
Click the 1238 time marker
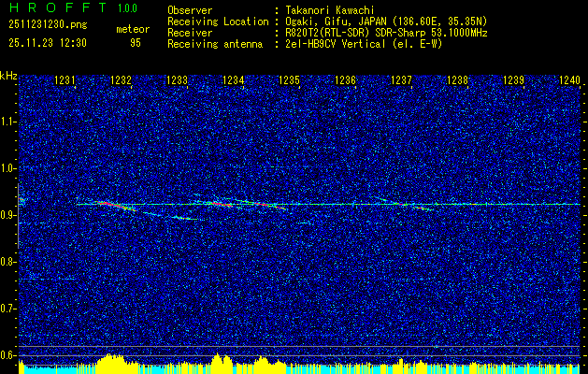457,79
